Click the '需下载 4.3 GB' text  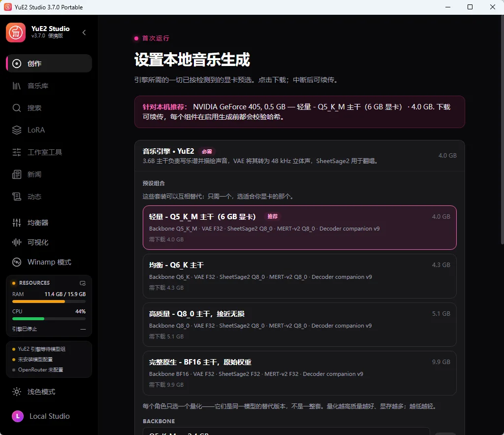tap(166, 288)
